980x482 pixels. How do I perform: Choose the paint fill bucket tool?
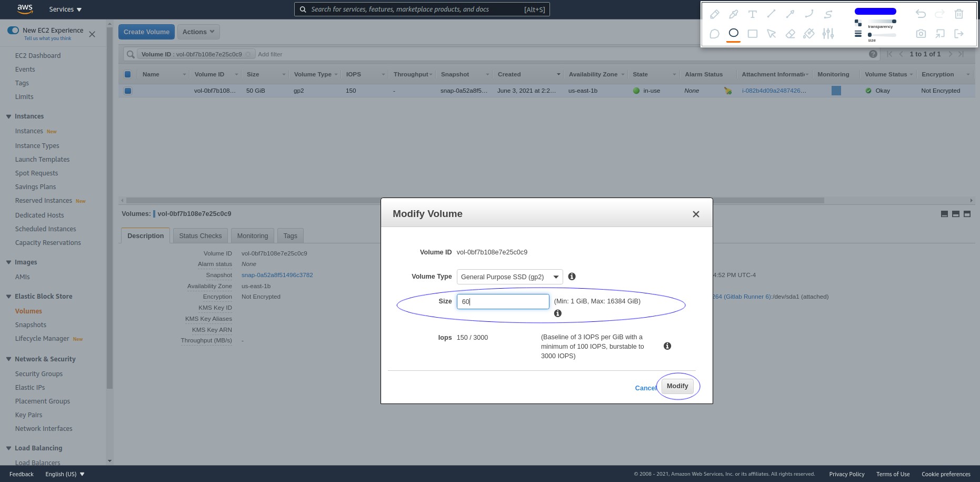(809, 34)
